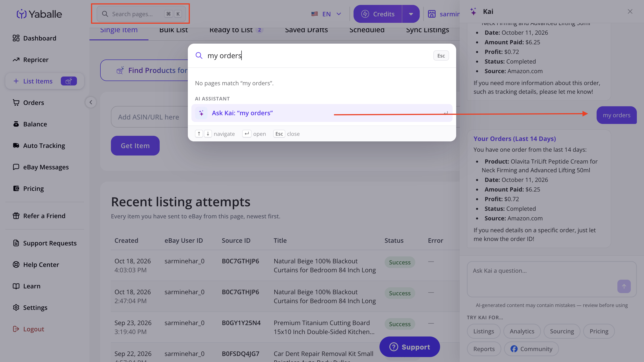Select the Analytics suggestion chip
The image size is (644, 362).
click(522, 331)
